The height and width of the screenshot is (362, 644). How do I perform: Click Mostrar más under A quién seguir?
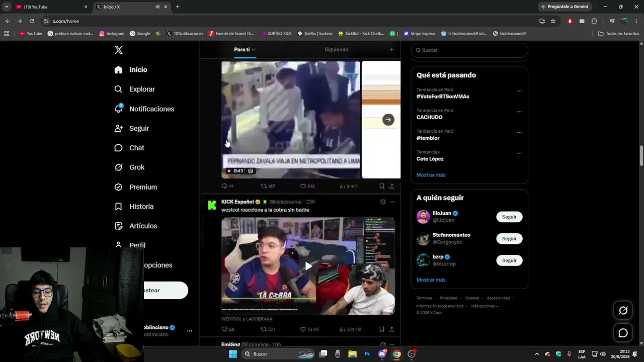pos(431,280)
